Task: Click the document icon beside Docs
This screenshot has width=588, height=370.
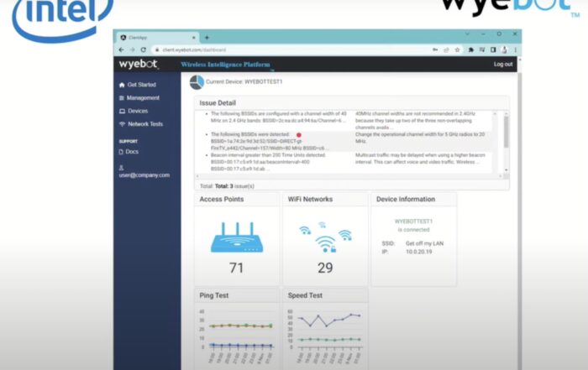Action: 121,152
